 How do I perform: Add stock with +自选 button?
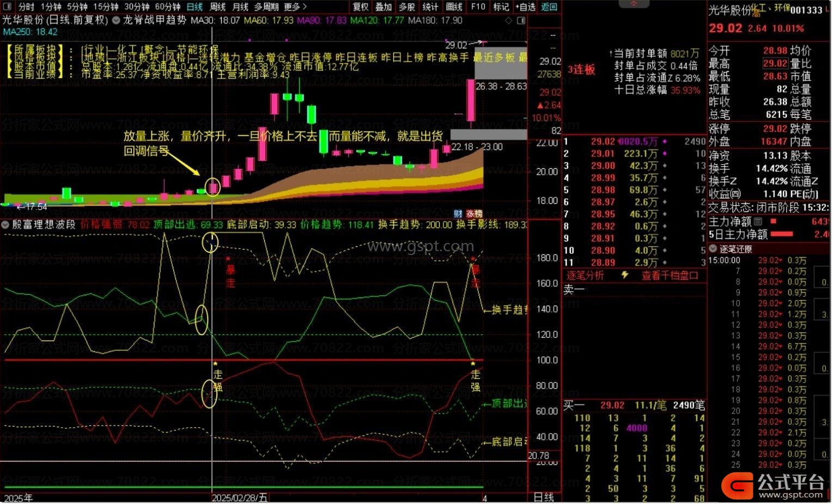[525, 7]
